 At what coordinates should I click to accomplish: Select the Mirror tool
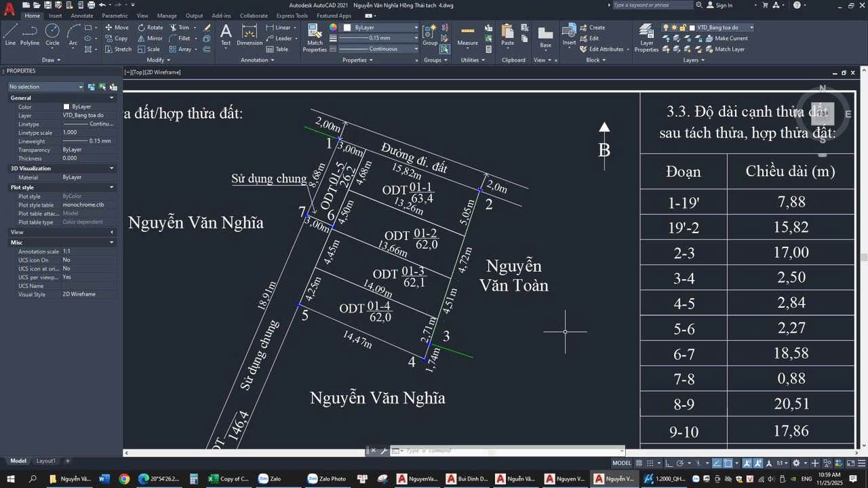click(x=151, y=38)
